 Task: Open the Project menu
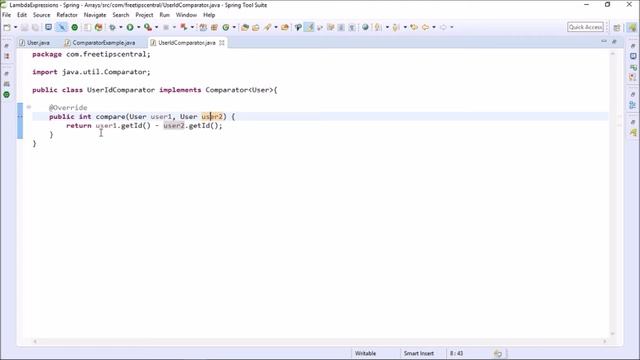[144, 15]
